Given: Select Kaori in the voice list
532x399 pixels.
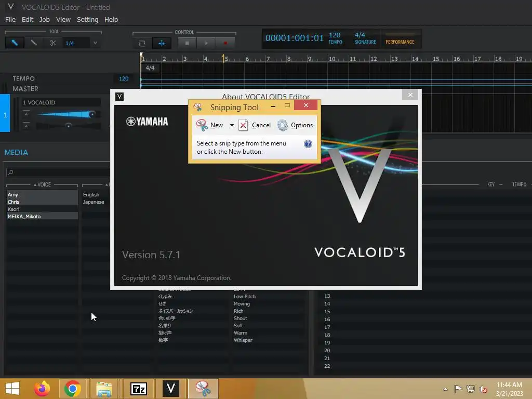Looking at the screenshot, I should tap(43, 209).
